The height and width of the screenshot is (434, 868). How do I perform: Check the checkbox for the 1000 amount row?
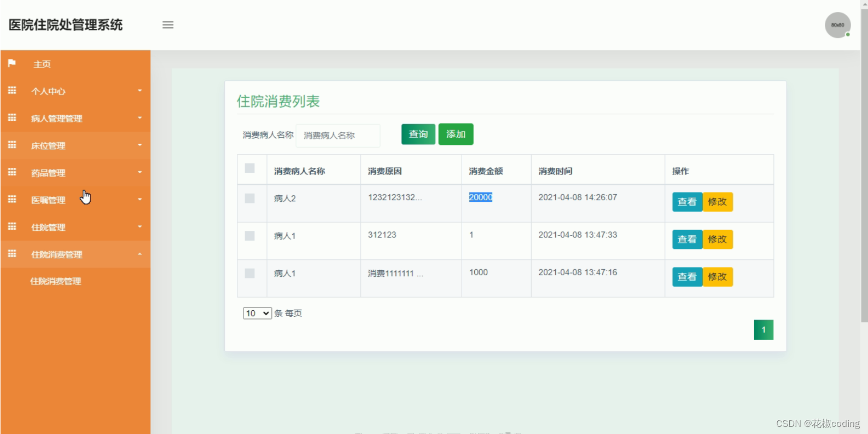(x=250, y=273)
